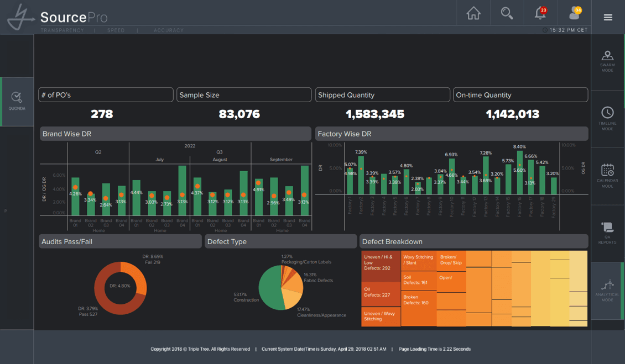The height and width of the screenshot is (364, 625).
Task: Open notifications bell with 23 badge
Action: click(x=540, y=13)
